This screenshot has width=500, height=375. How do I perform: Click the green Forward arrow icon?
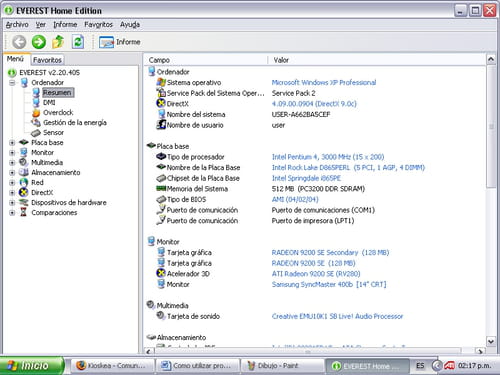coord(39,42)
